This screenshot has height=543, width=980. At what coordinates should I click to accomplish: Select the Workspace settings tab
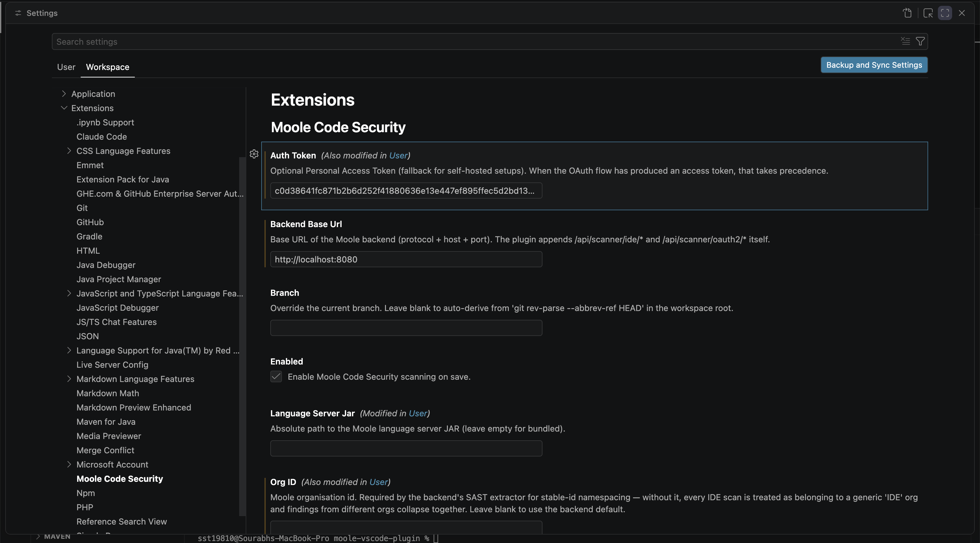click(108, 67)
